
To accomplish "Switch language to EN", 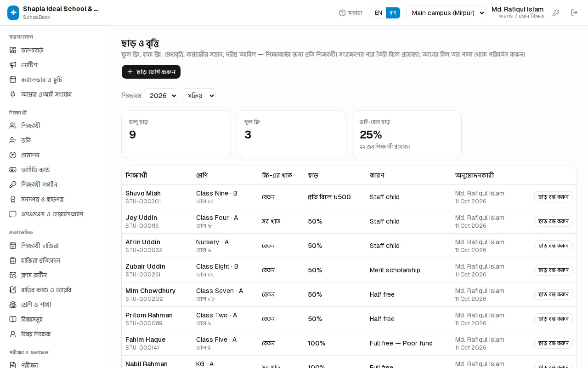I will click(x=379, y=13).
